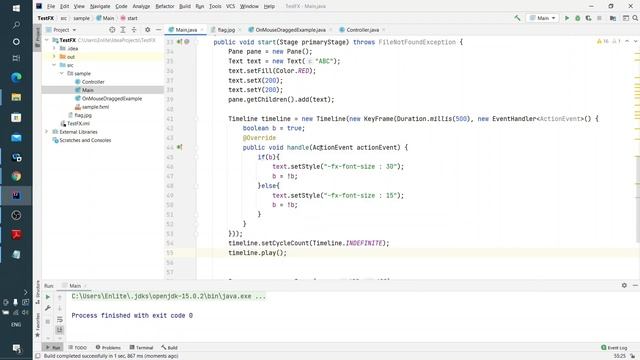Screen dimensions: 640x360
Task: Go to next highlighted error arrow
Action: pos(635,41)
